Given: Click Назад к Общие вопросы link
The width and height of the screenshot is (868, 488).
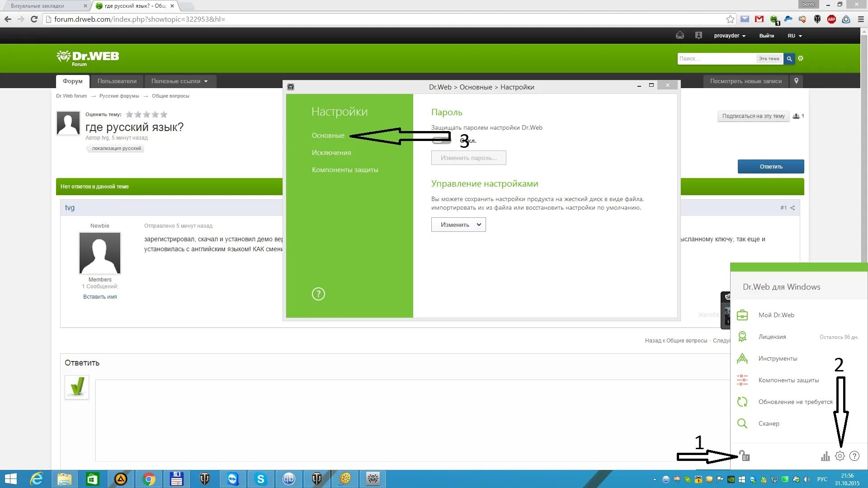Looking at the screenshot, I should pyautogui.click(x=676, y=341).
